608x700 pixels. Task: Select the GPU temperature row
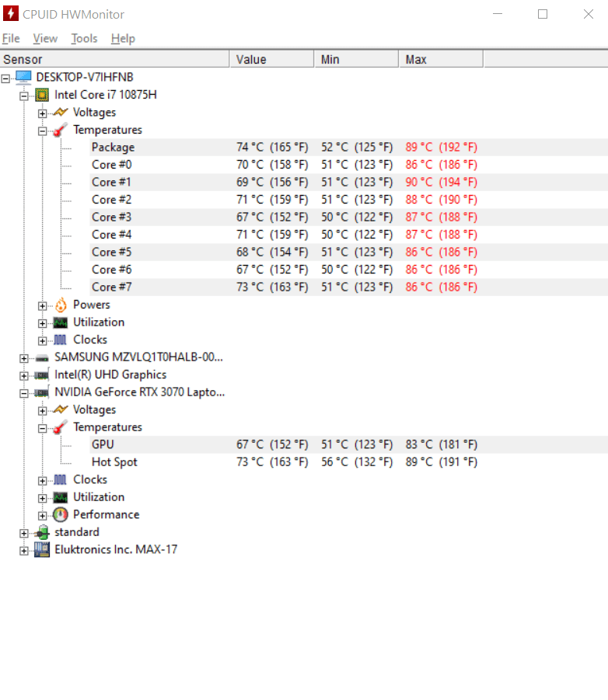point(348,444)
